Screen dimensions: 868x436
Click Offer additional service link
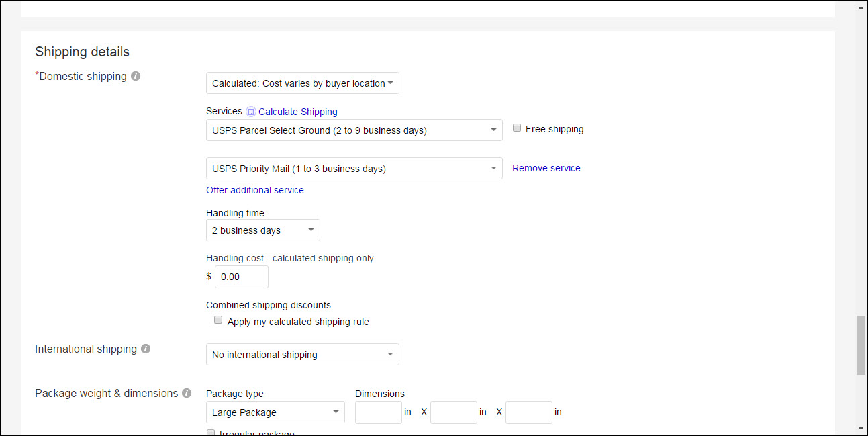tap(254, 190)
